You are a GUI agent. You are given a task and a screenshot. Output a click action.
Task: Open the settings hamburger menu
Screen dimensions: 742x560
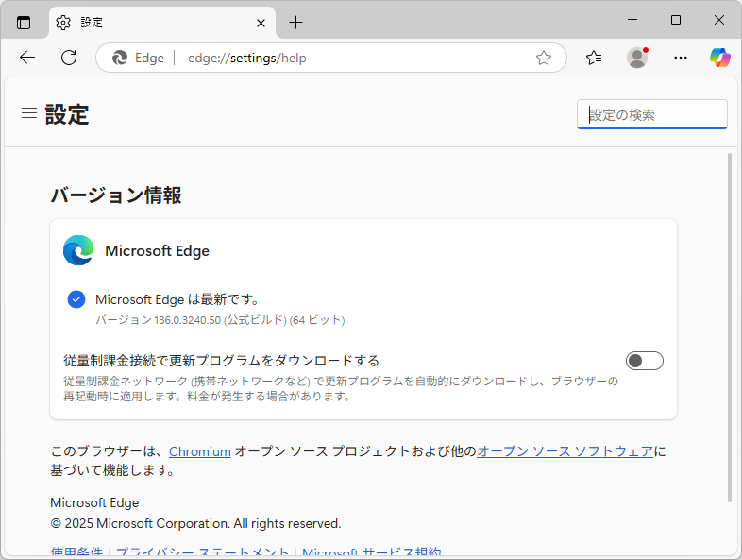point(29,113)
